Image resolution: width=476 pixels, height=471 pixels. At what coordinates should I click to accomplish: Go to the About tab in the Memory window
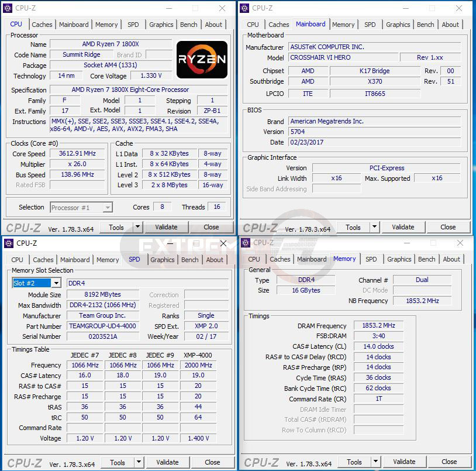point(451,259)
